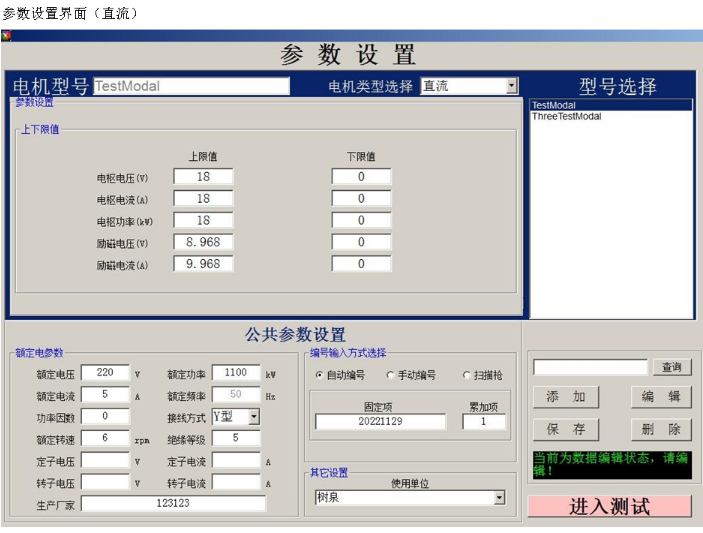This screenshot has height=533, width=703.
Task: Click the search box beside 查询
Action: (x=590, y=368)
